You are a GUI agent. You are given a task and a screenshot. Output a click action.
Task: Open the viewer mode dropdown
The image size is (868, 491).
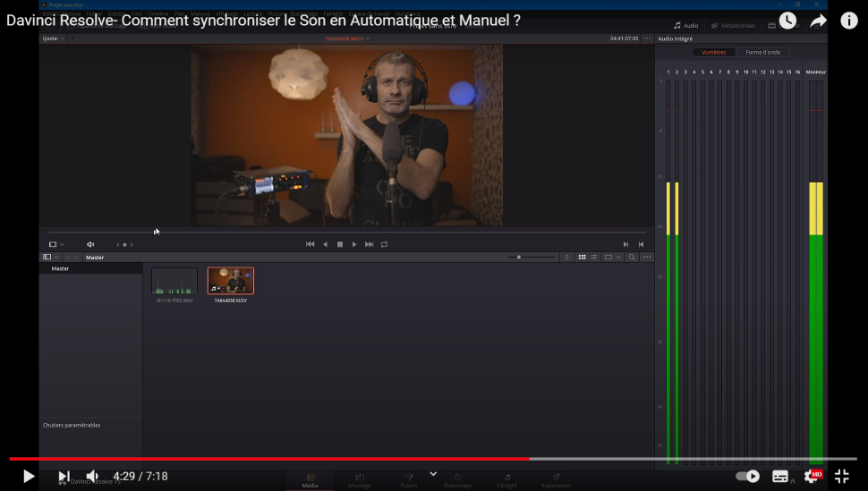pos(55,244)
